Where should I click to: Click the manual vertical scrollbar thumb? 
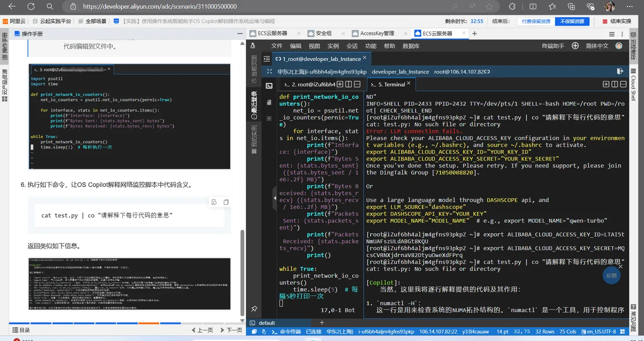(243, 272)
